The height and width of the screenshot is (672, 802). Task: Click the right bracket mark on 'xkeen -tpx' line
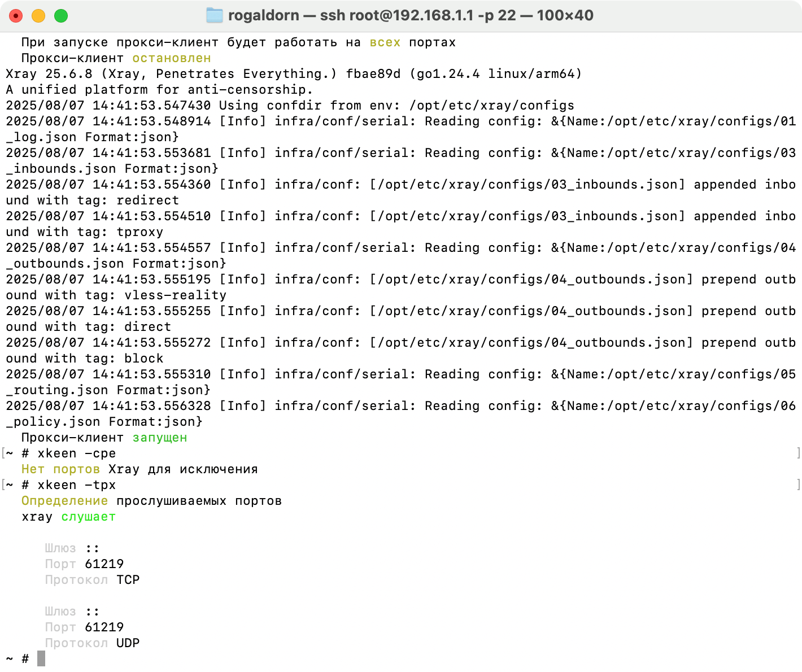[x=798, y=485]
